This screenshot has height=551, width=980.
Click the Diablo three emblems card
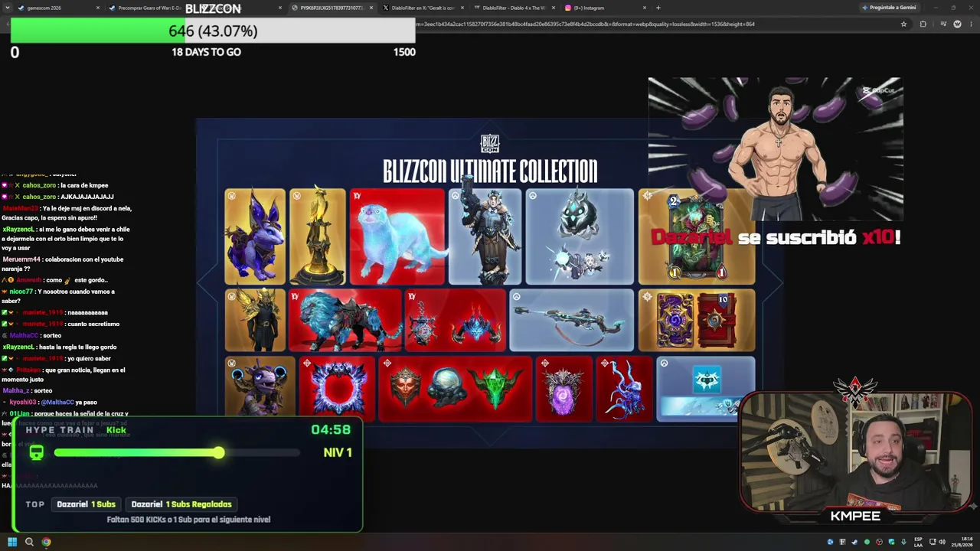pos(455,388)
